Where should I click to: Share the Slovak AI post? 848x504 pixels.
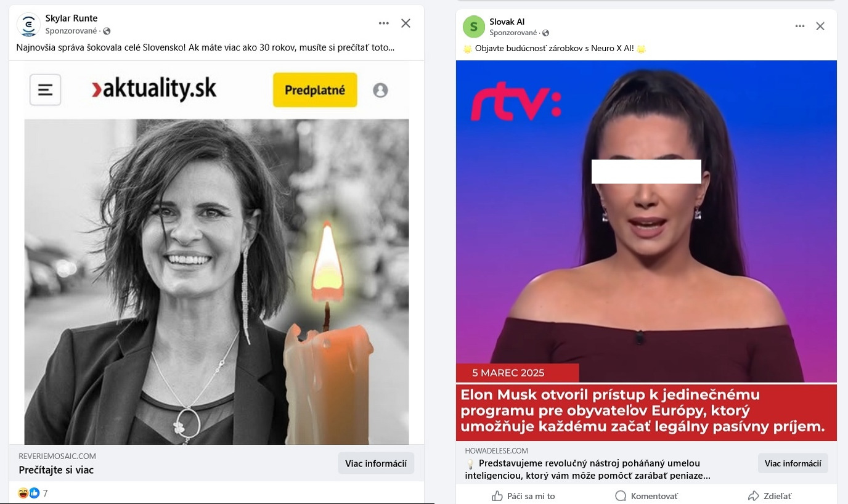(x=769, y=495)
